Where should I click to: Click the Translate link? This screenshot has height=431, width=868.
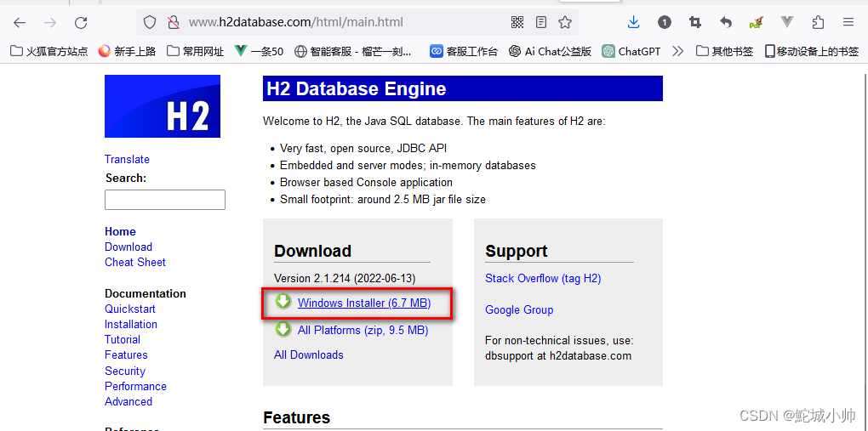click(x=127, y=159)
